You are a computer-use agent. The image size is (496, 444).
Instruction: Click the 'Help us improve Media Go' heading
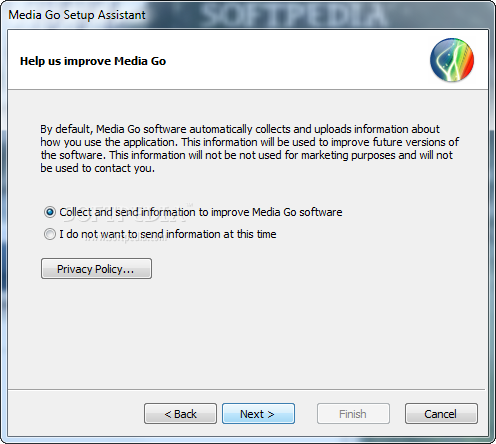[x=93, y=61]
